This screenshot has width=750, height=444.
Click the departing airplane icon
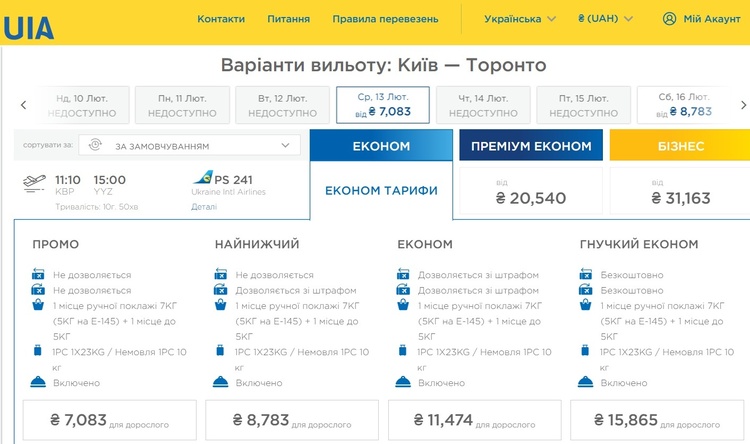[34, 183]
